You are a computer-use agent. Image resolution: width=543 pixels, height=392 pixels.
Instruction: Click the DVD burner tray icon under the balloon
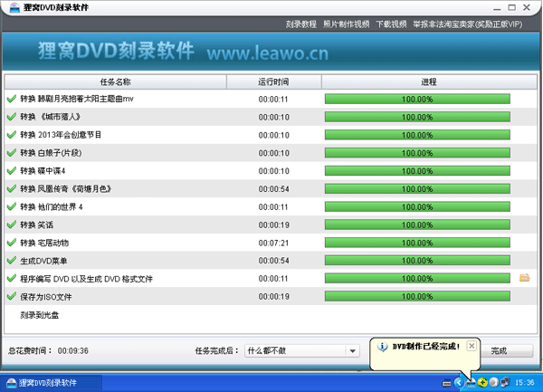tap(471, 383)
